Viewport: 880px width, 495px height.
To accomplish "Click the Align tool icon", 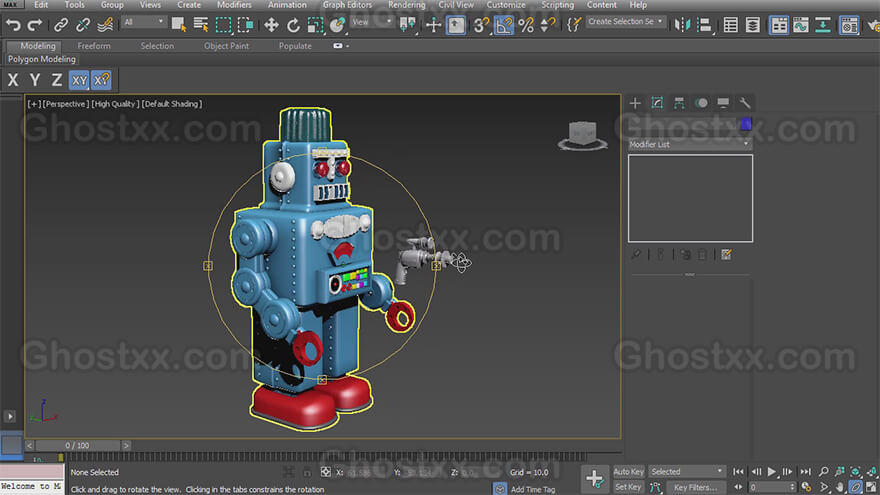I will tap(704, 25).
